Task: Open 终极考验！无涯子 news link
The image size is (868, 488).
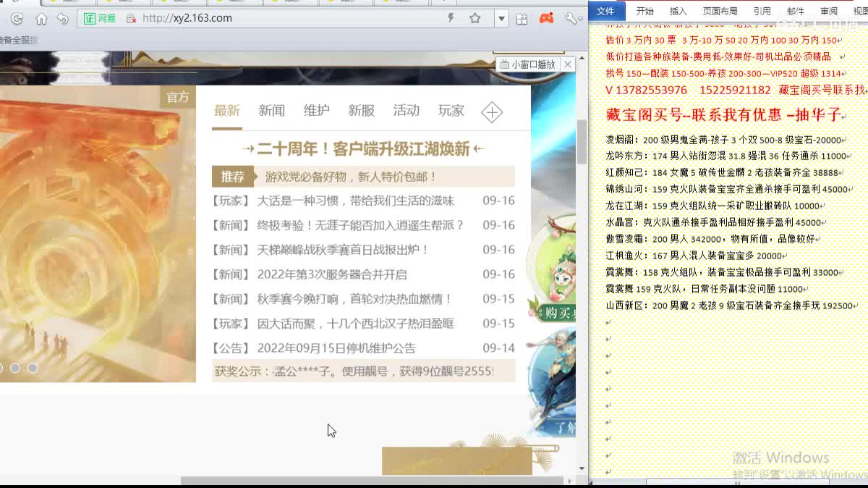Action: (360, 225)
